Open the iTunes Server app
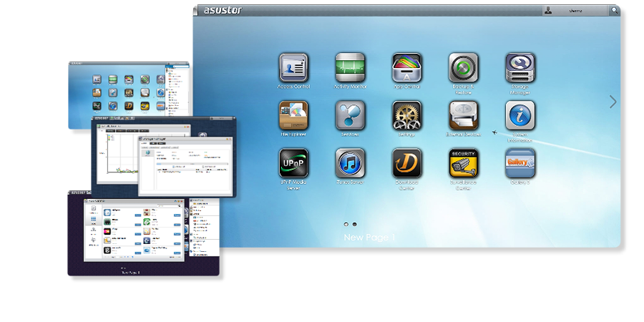 [350, 163]
